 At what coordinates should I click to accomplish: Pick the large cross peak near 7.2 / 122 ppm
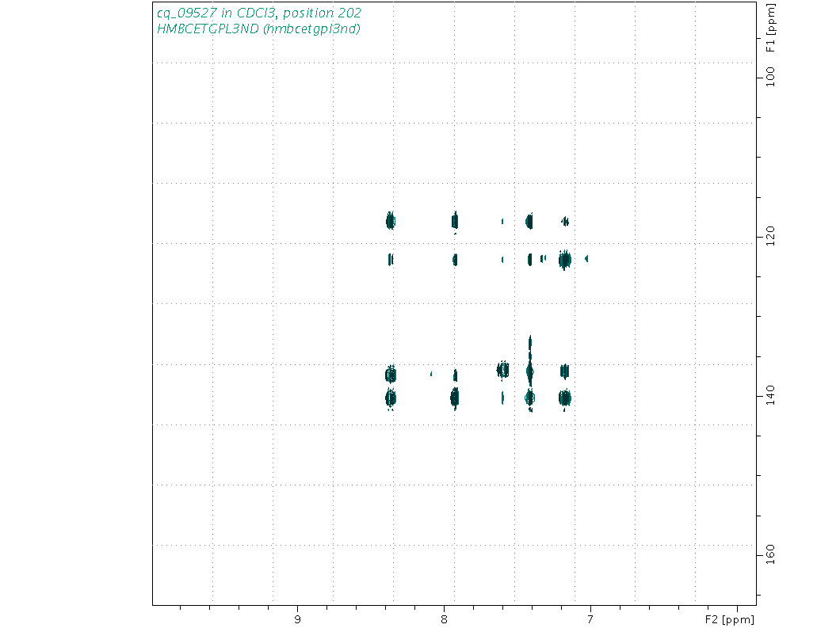tap(565, 260)
